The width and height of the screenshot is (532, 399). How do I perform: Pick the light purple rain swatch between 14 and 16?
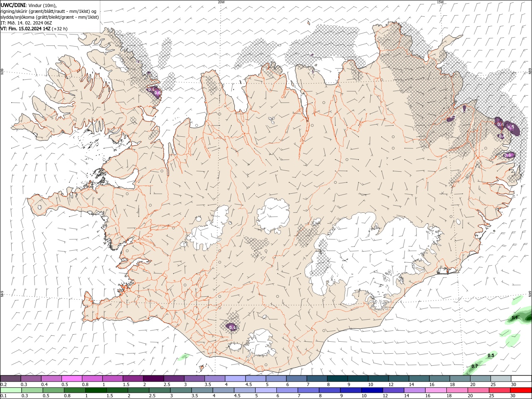coord(415,390)
